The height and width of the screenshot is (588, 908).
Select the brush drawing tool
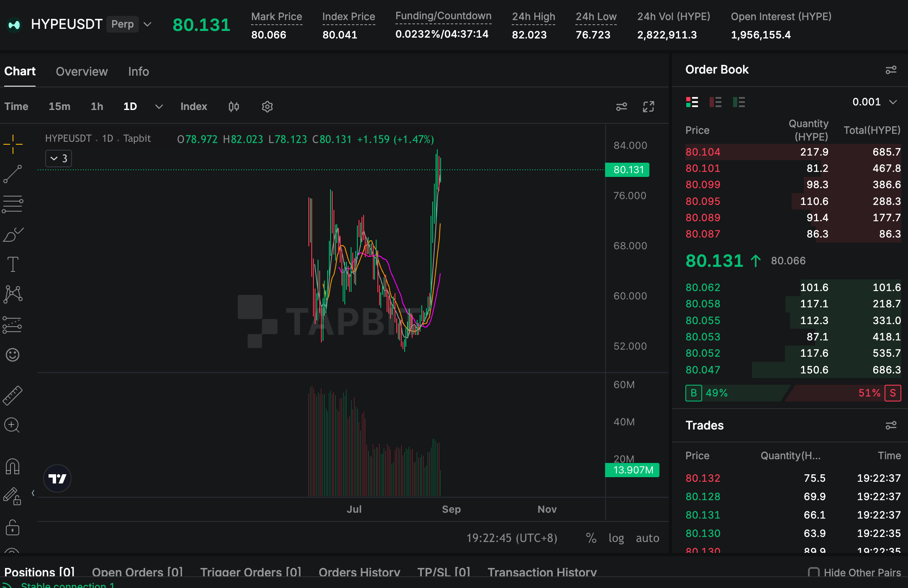pyautogui.click(x=13, y=234)
